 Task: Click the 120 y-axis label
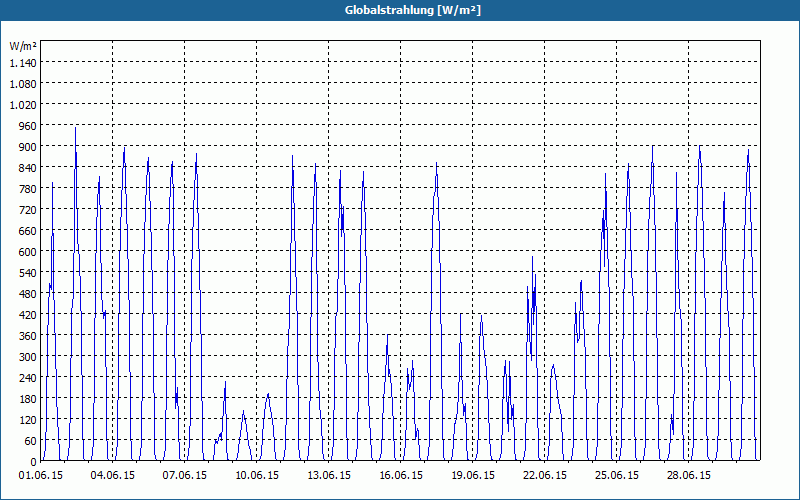tap(28, 419)
